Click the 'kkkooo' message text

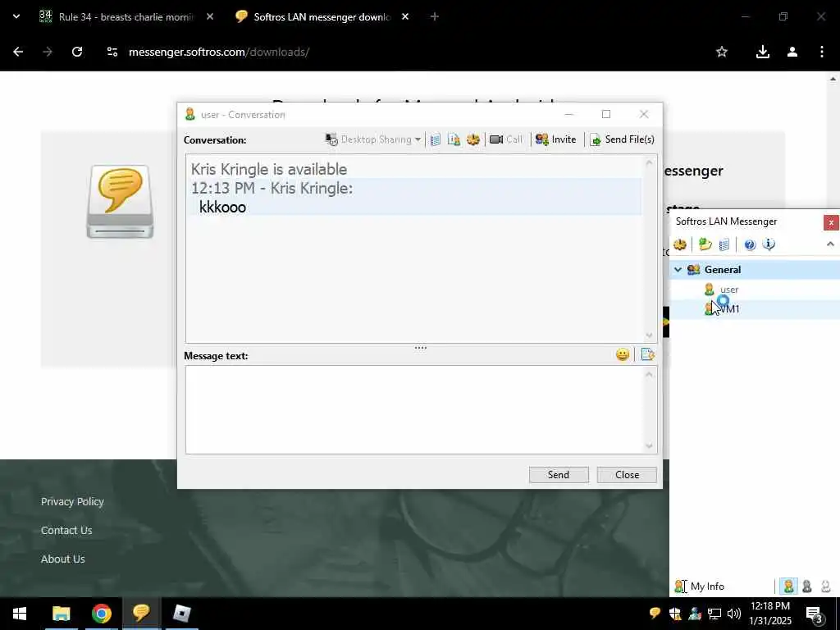222,208
